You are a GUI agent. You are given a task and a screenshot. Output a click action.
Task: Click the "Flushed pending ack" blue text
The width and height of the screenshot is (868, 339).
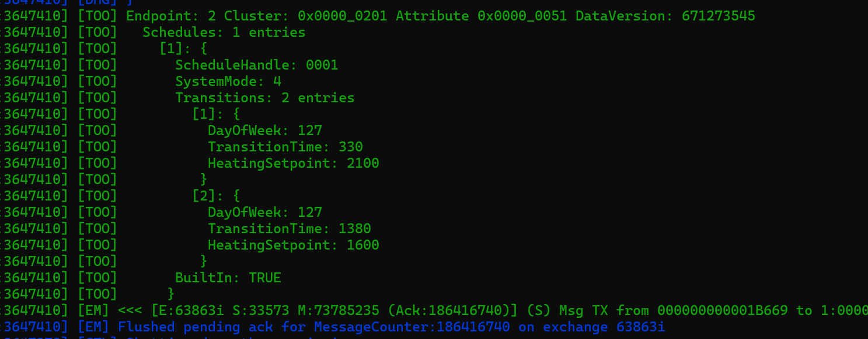click(x=195, y=327)
